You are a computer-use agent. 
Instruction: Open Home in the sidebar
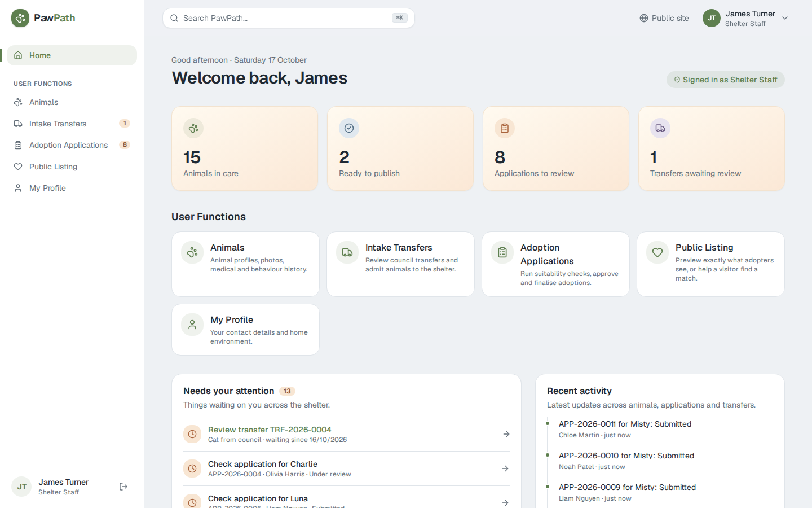72,55
